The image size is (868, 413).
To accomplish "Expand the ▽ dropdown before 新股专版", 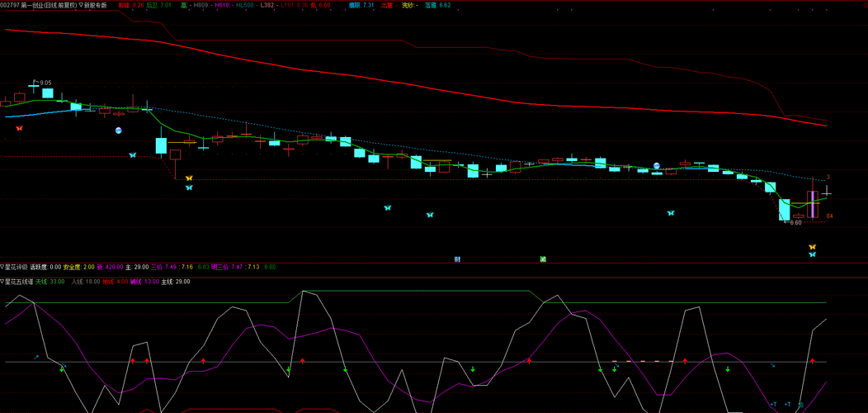I will [81, 4].
